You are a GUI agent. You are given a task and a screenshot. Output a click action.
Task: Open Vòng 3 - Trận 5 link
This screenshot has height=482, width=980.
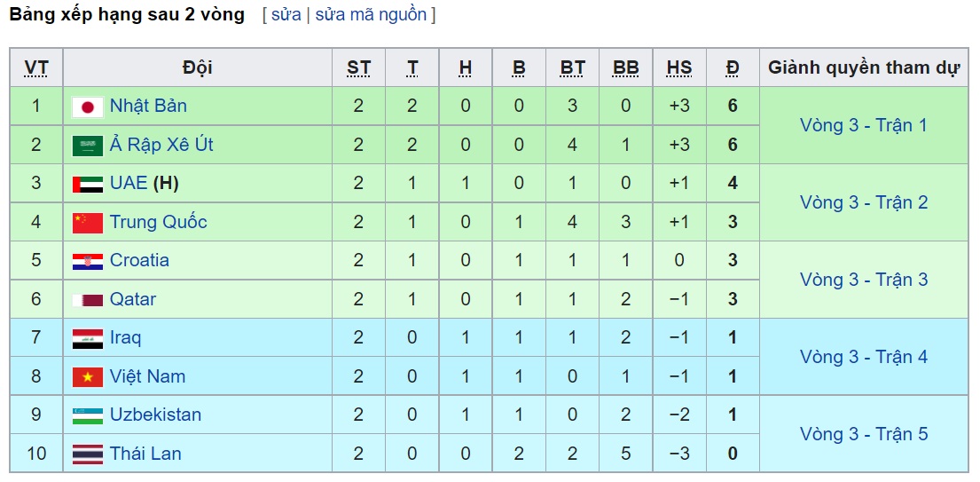(x=863, y=434)
